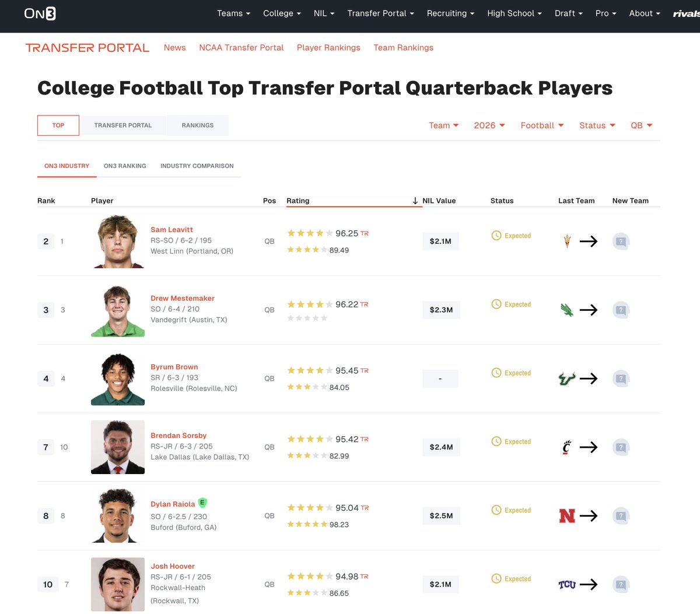Select the Industry Comparison tab
This screenshot has height=614, width=700.
[x=197, y=166]
